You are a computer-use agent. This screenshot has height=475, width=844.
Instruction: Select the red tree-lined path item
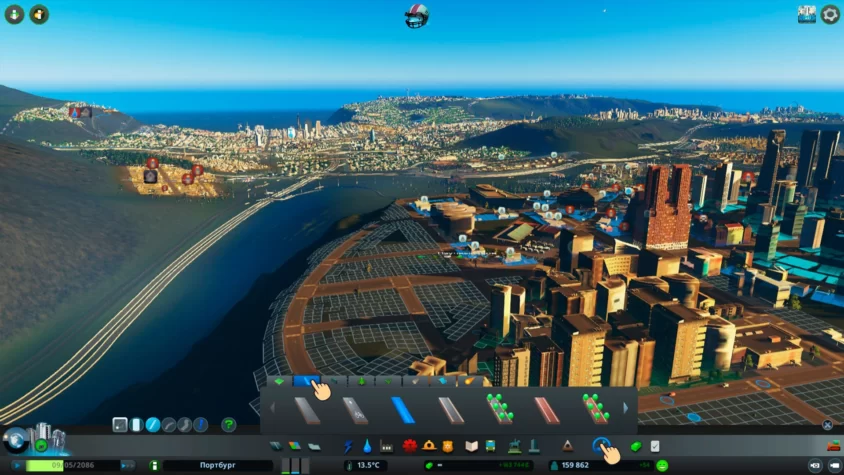pyautogui.click(x=595, y=409)
